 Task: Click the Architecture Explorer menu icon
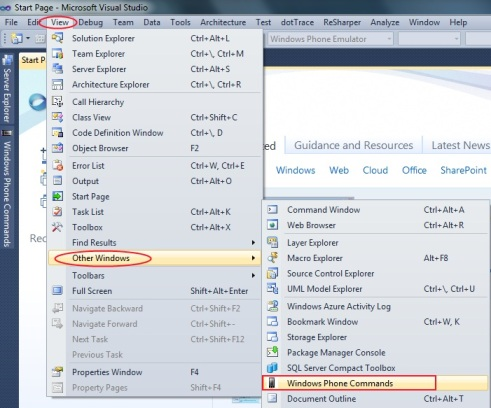[57, 84]
